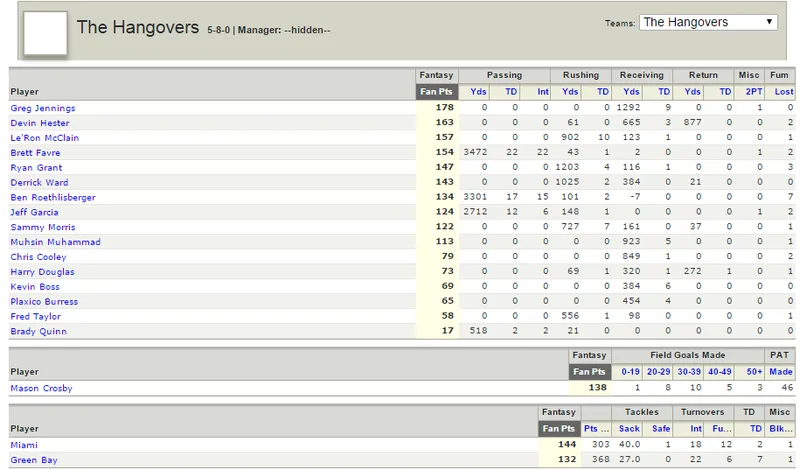Sort by 20-29 field goals column
This screenshot has width=800, height=470.
[658, 372]
